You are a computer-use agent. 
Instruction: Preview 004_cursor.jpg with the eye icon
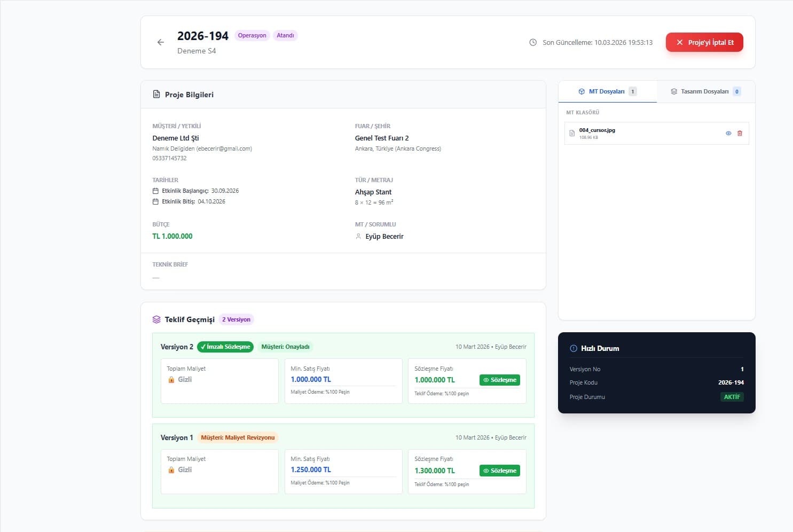[728, 134]
